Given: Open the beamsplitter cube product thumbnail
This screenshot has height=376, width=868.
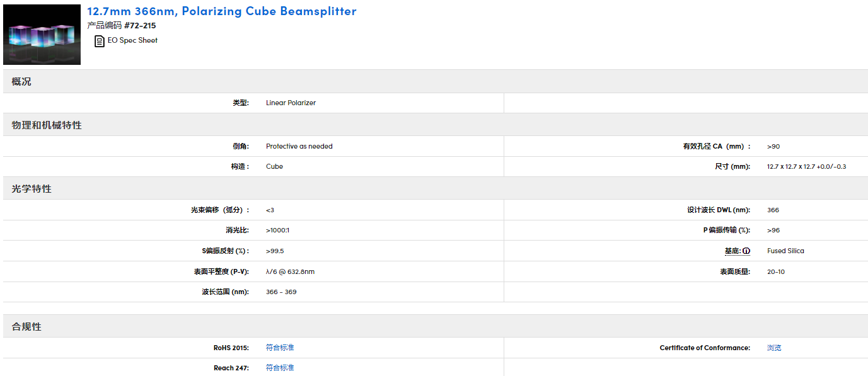Looking at the screenshot, I should [42, 35].
